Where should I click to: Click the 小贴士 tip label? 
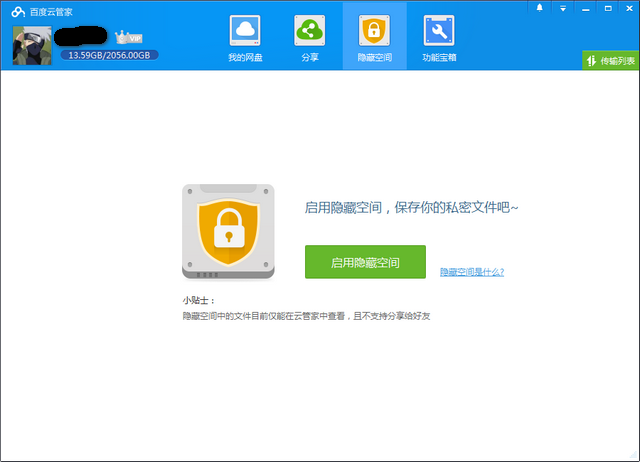[198, 301]
